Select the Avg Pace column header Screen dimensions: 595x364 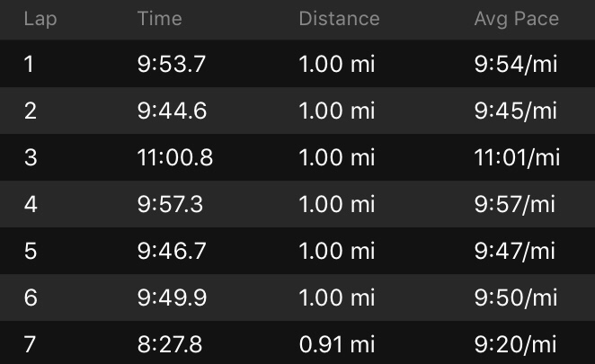[x=516, y=19]
